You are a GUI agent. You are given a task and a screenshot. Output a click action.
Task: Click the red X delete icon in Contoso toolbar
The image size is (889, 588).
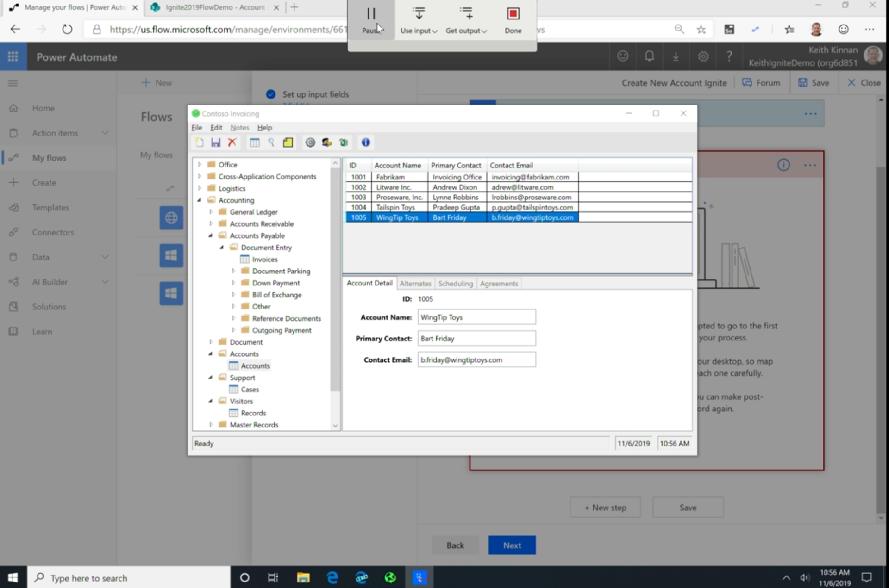[x=232, y=142]
